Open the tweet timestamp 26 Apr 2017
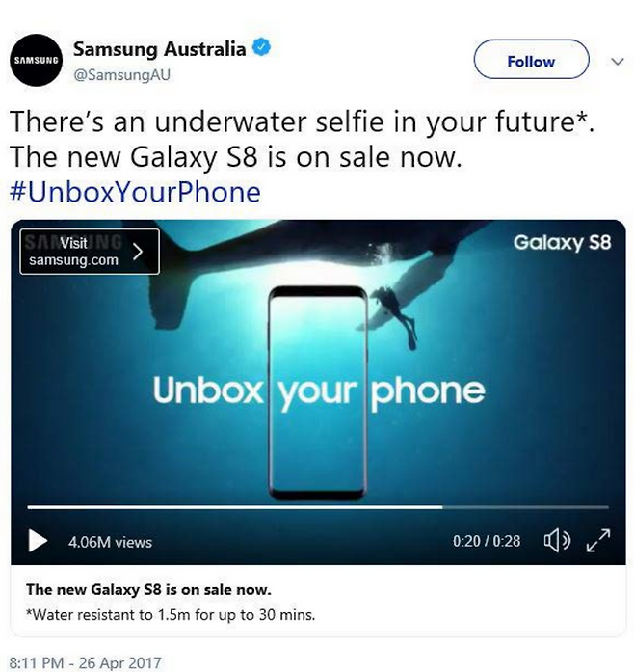Image resolution: width=634 pixels, height=672 pixels. tap(85, 662)
